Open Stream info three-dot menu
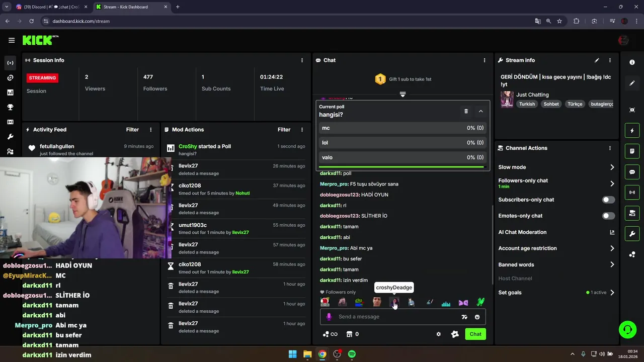644x362 pixels. pos(610,60)
